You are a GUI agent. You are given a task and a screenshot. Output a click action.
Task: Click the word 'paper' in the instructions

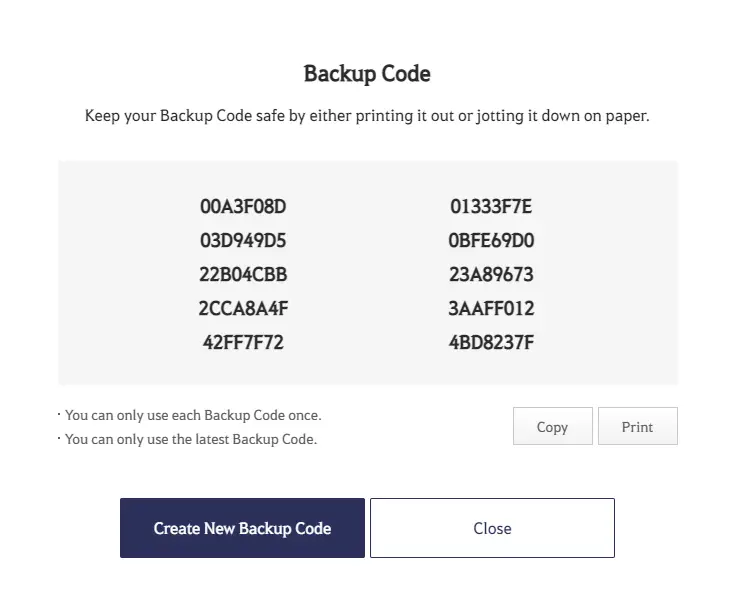point(627,116)
